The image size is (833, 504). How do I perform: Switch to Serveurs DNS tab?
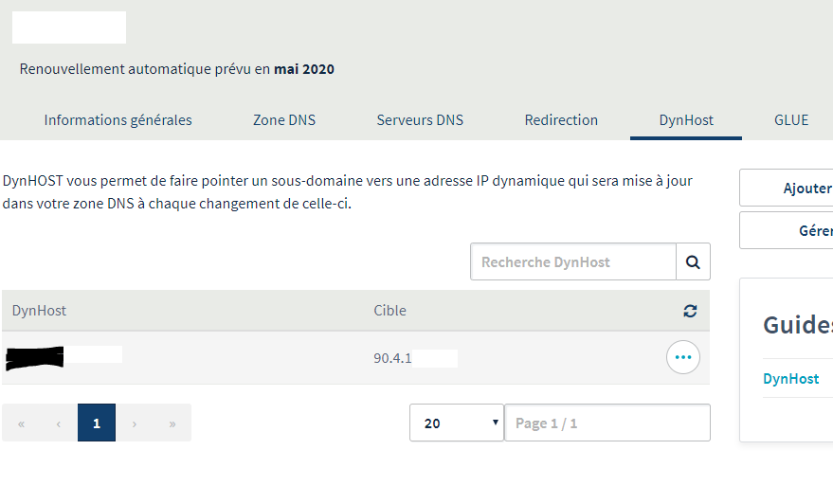pyautogui.click(x=420, y=120)
